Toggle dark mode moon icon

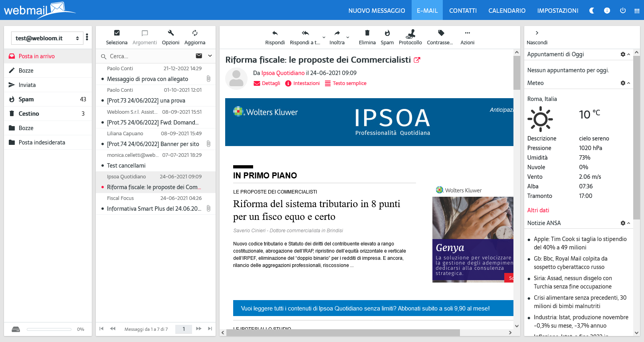click(592, 11)
